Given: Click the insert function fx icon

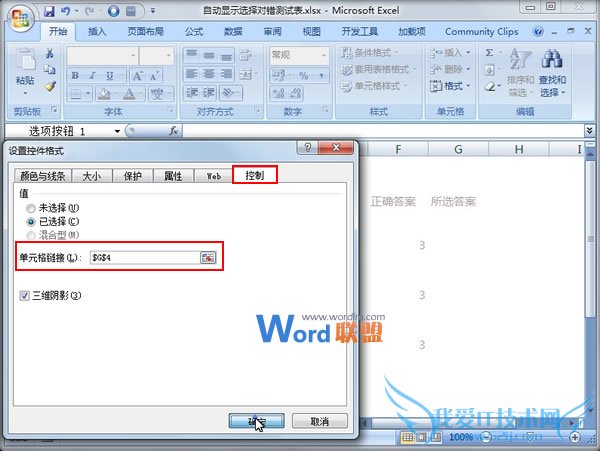Looking at the screenshot, I should click(174, 131).
